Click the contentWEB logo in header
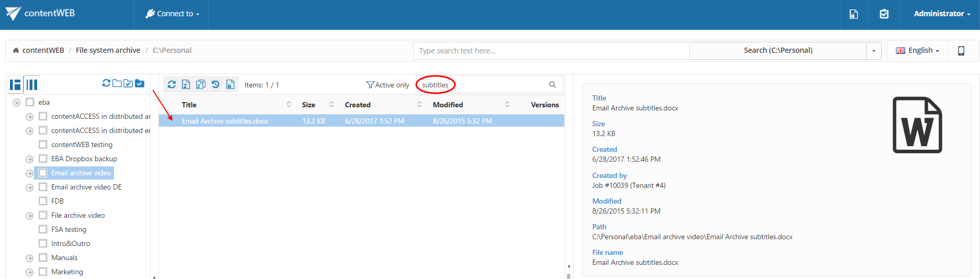 pyautogui.click(x=40, y=13)
